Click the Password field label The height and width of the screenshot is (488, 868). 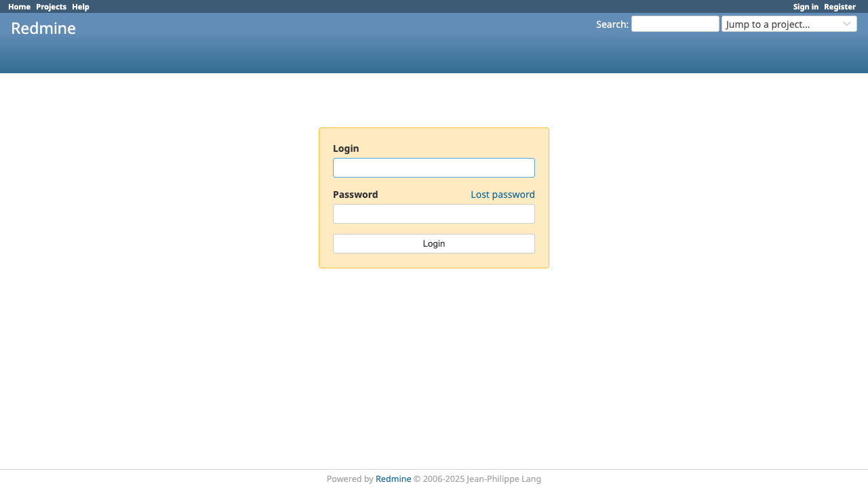coord(355,195)
